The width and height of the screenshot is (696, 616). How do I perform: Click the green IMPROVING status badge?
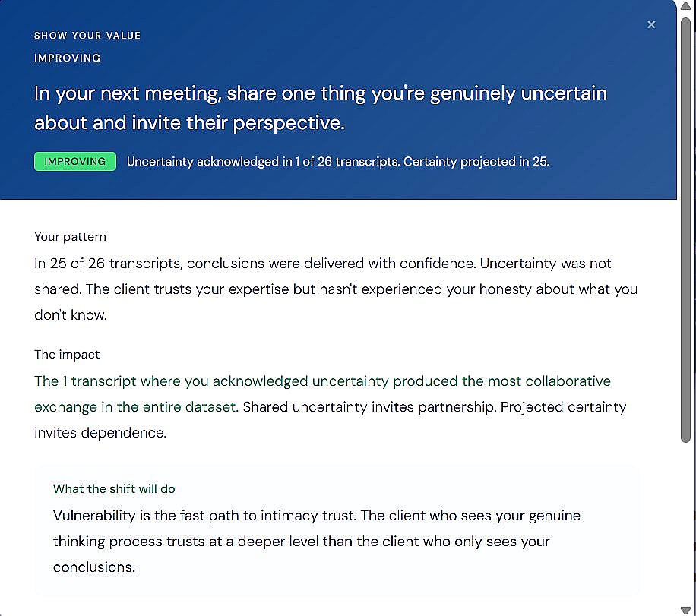click(x=75, y=162)
